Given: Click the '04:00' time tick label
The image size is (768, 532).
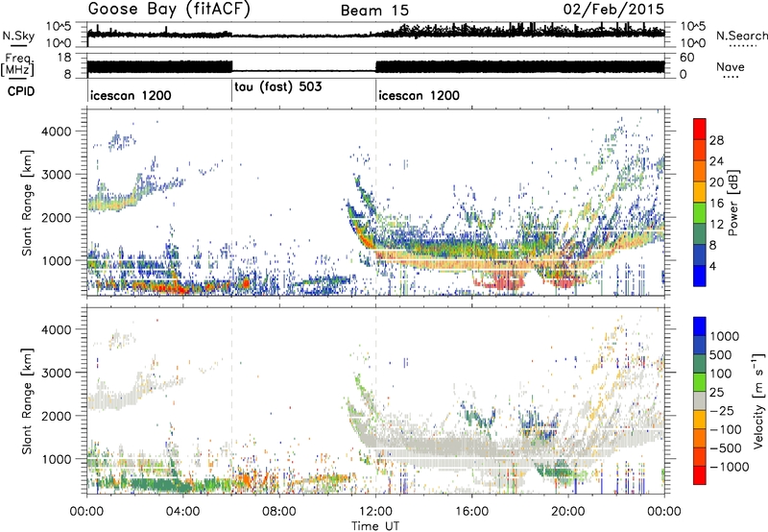Looking at the screenshot, I should click(x=182, y=512).
